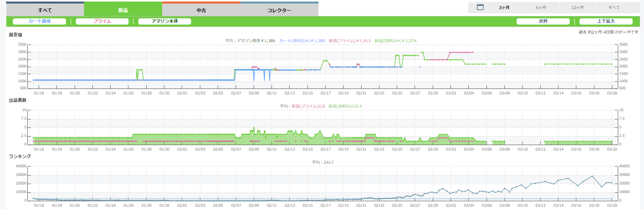
Task: Select the 6ヶ月 time range
Action: [541, 8]
